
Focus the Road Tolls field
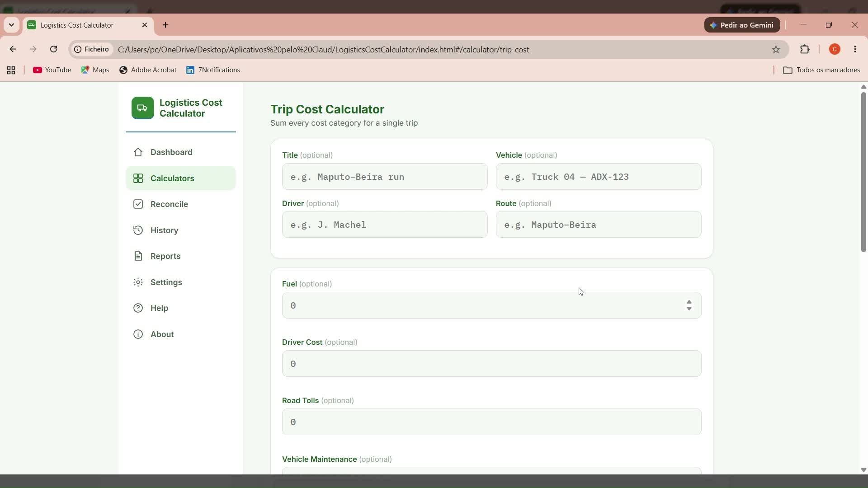tap(491, 422)
